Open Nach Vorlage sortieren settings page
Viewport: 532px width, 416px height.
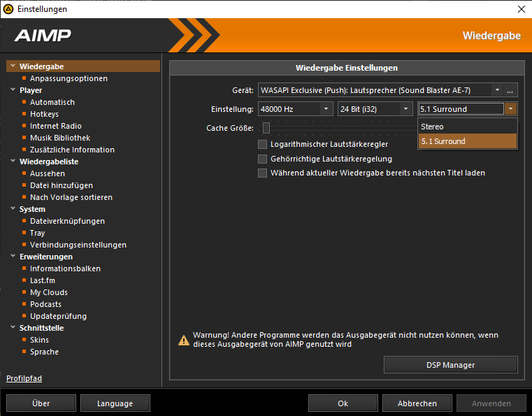pos(71,197)
